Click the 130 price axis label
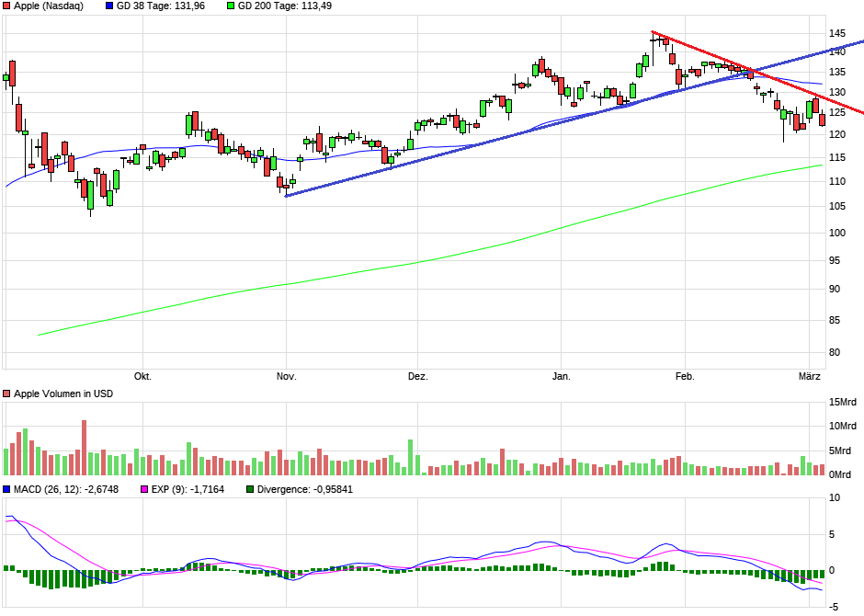The height and width of the screenshot is (616, 864). (x=837, y=93)
